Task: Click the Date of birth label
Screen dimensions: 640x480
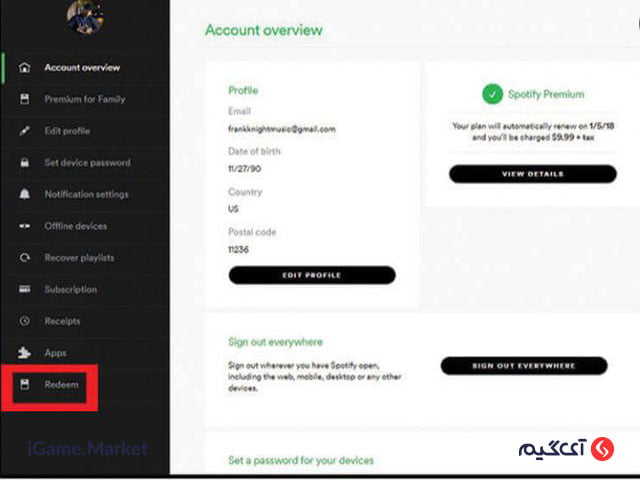Action: (254, 151)
